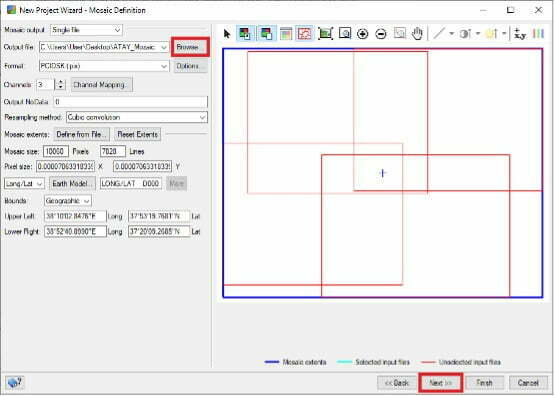
Task: Click the greyed More button
Action: tap(177, 184)
